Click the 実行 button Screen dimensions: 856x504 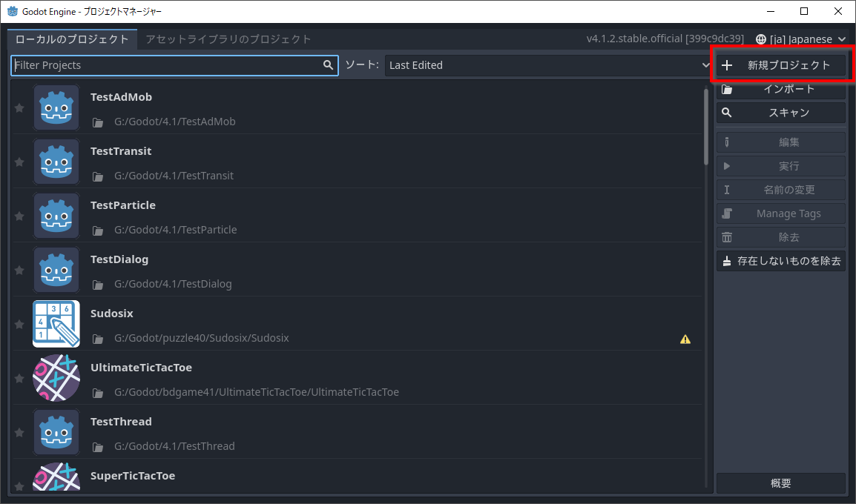coord(781,166)
